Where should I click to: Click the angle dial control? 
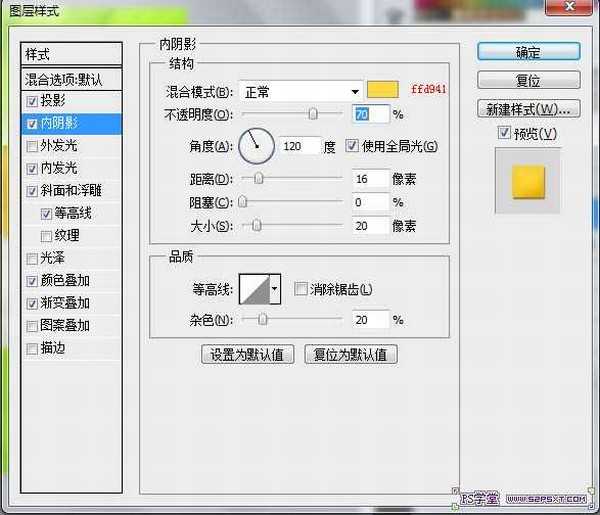point(256,146)
